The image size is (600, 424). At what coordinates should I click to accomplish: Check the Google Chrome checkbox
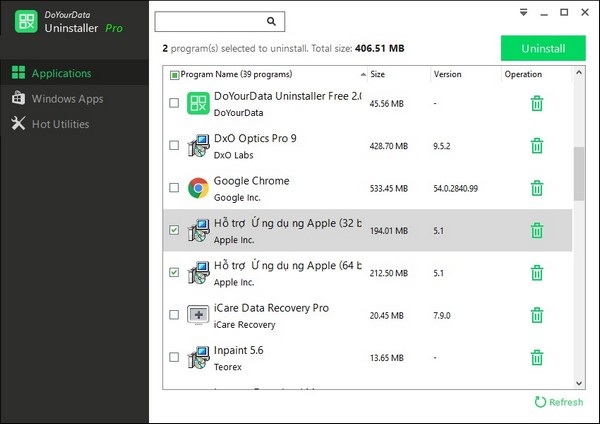coord(175,188)
